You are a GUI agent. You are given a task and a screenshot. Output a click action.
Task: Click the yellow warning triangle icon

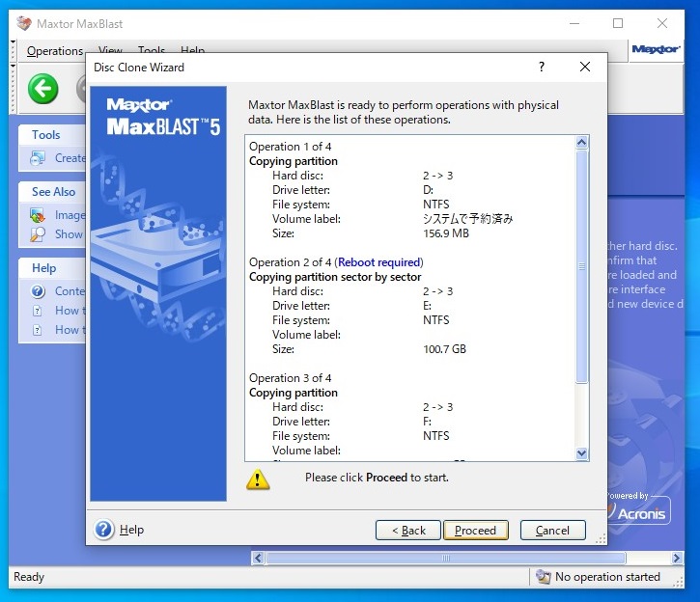pos(258,479)
